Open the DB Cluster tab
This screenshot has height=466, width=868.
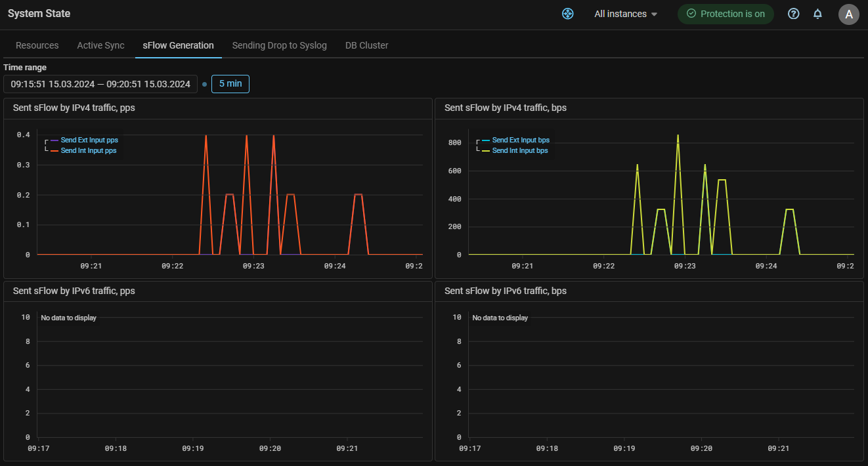(366, 45)
